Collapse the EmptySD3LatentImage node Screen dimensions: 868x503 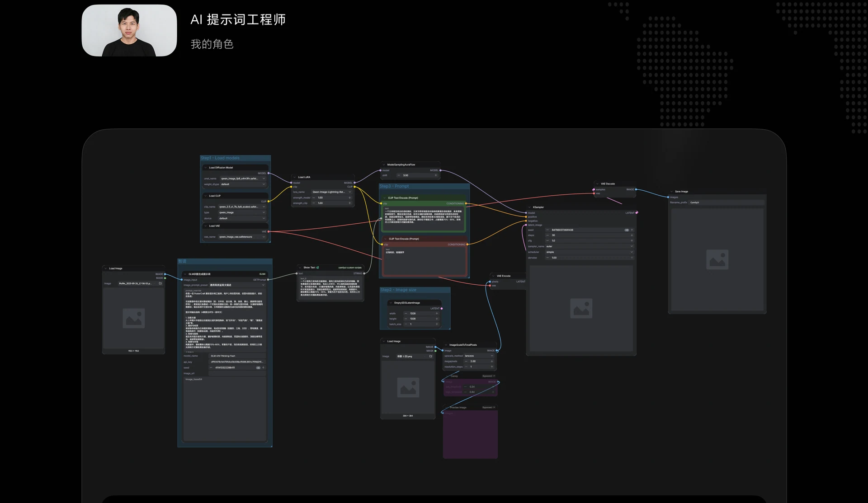click(391, 303)
